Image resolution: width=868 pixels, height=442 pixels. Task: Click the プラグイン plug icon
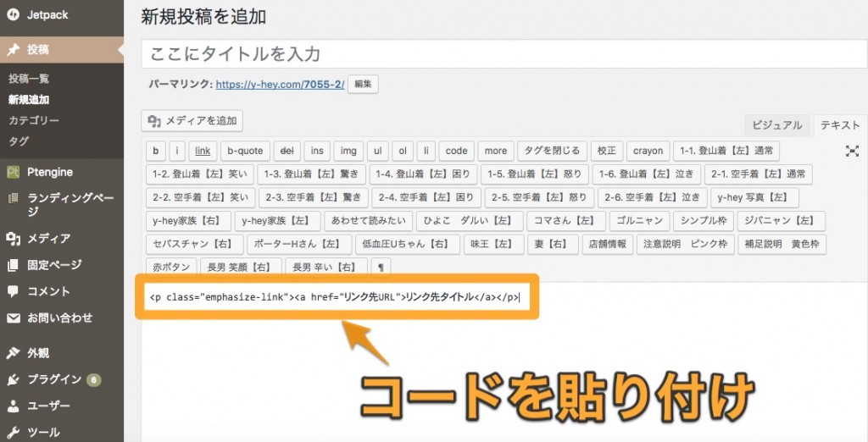13,379
